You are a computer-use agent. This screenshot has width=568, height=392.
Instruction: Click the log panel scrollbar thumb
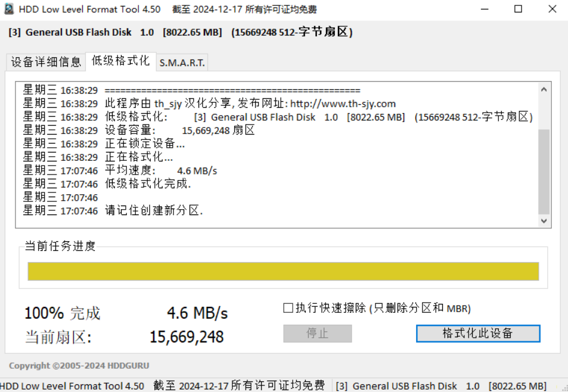click(x=544, y=171)
